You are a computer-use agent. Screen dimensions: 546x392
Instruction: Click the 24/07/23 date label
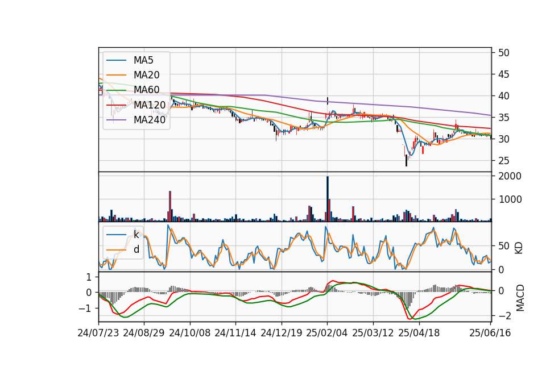(98, 333)
